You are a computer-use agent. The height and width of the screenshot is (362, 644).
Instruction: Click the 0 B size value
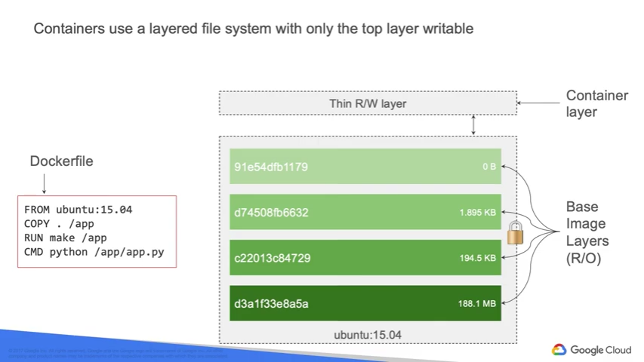(x=489, y=166)
